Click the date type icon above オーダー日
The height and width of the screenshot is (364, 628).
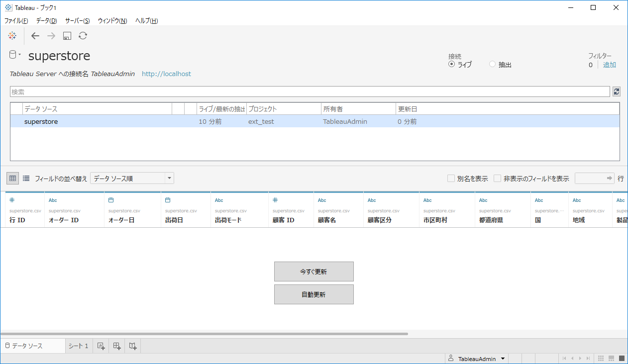111,200
